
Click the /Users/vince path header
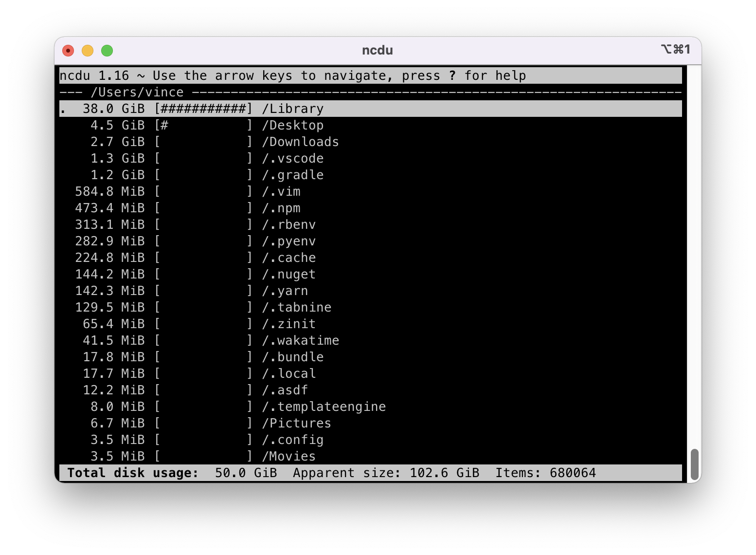(x=137, y=92)
